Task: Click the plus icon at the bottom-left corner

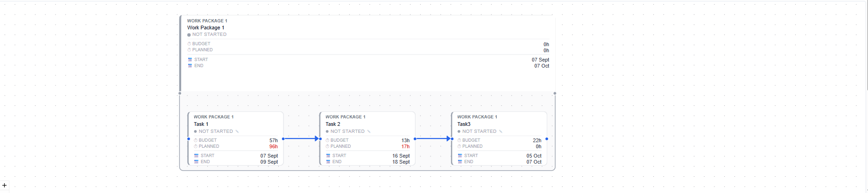Action: 4,186
